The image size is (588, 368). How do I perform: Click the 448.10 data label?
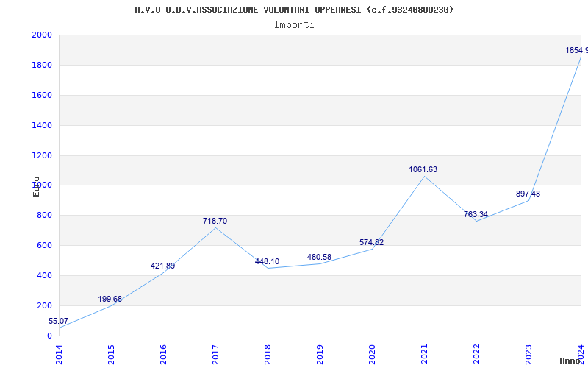(x=267, y=261)
